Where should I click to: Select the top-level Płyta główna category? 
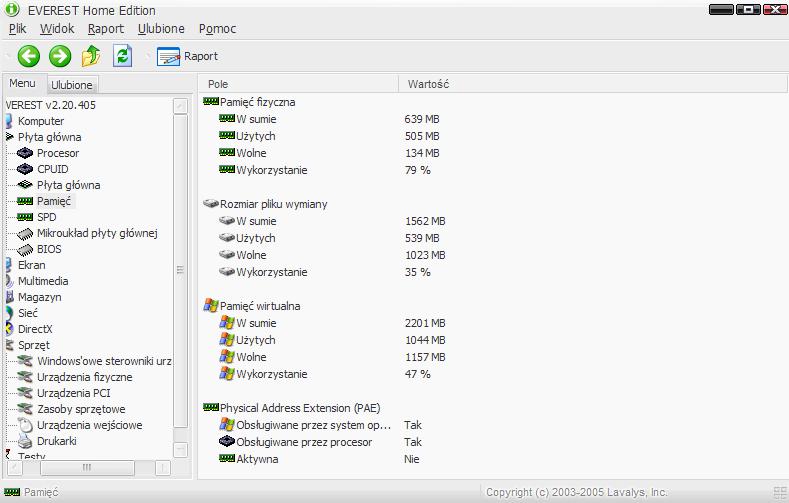pyautogui.click(x=49, y=137)
